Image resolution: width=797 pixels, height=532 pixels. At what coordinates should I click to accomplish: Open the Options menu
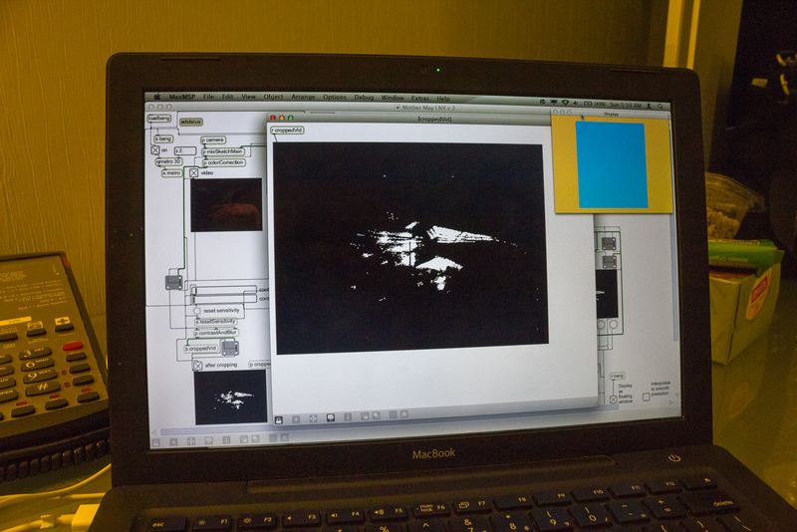(335, 97)
